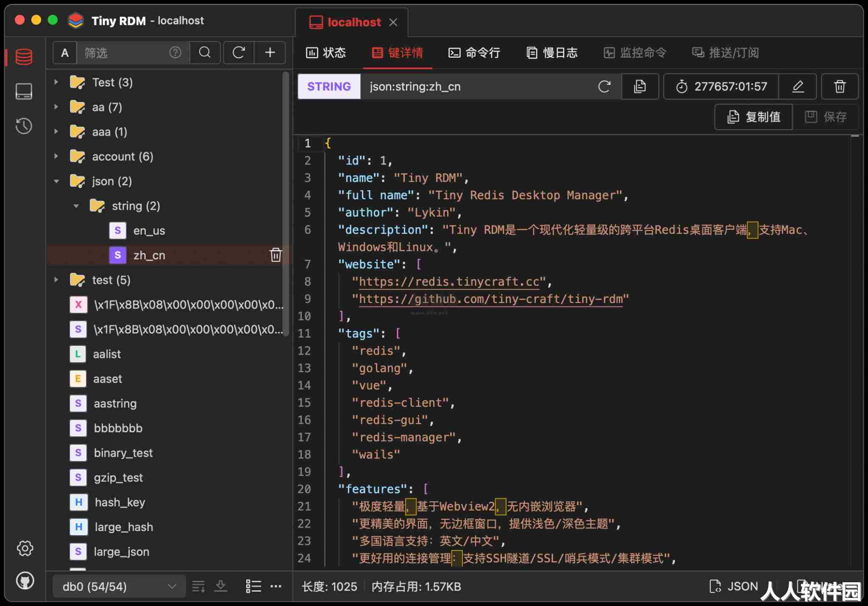Collapse the string (2) subfolder
Screen dimensions: 868x606
coord(76,206)
